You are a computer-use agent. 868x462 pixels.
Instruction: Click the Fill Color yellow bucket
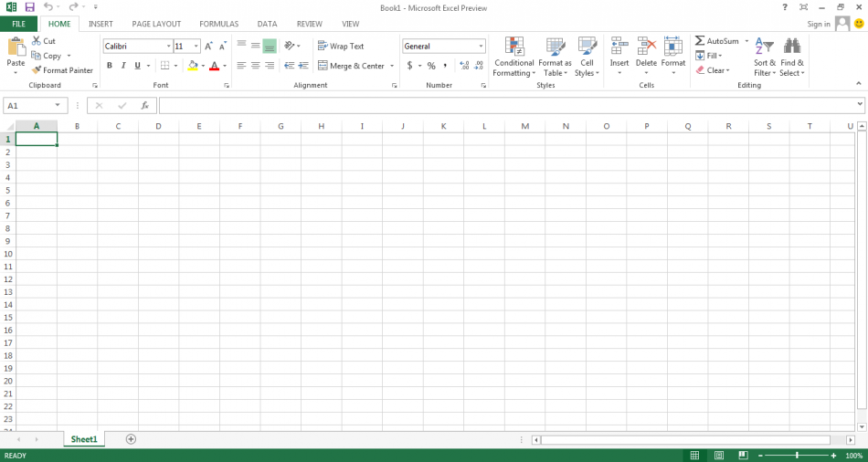point(193,66)
